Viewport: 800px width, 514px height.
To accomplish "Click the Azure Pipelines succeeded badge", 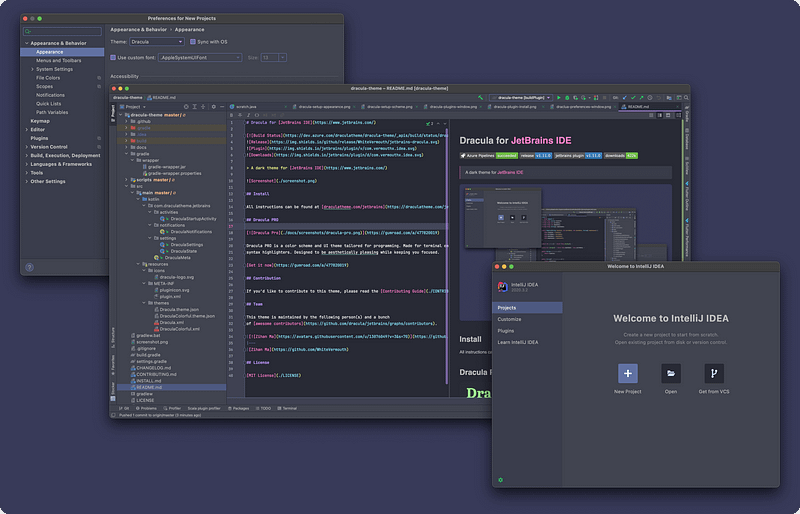I will point(489,156).
